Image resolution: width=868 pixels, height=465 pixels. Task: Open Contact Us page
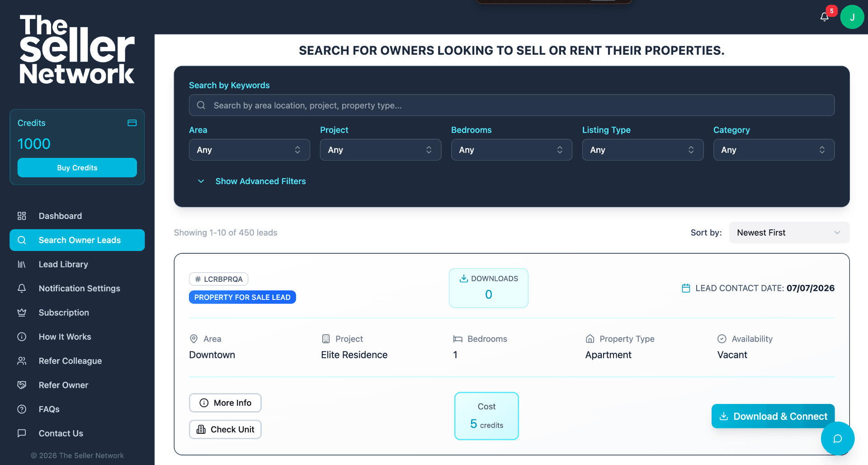[77, 433]
